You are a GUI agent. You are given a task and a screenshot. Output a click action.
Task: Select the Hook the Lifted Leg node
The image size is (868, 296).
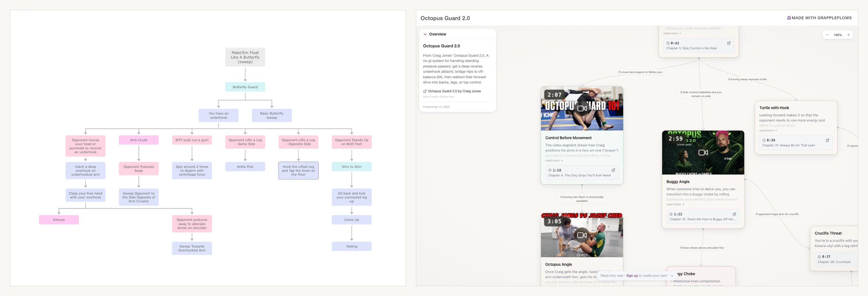(x=298, y=171)
